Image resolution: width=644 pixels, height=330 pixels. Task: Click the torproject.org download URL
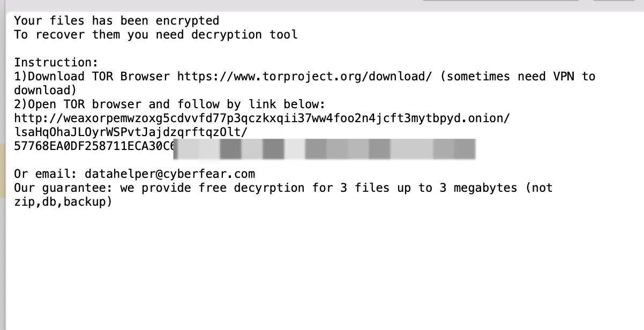coord(304,77)
